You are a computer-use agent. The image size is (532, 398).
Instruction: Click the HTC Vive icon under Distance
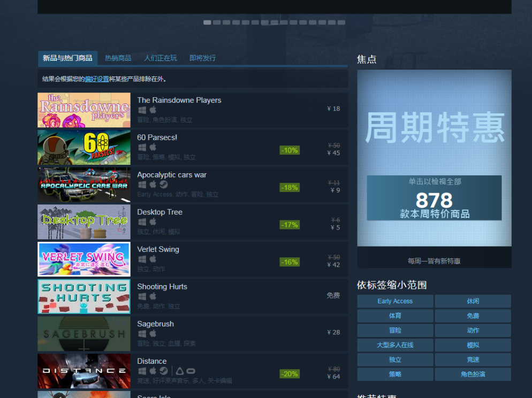click(179, 371)
